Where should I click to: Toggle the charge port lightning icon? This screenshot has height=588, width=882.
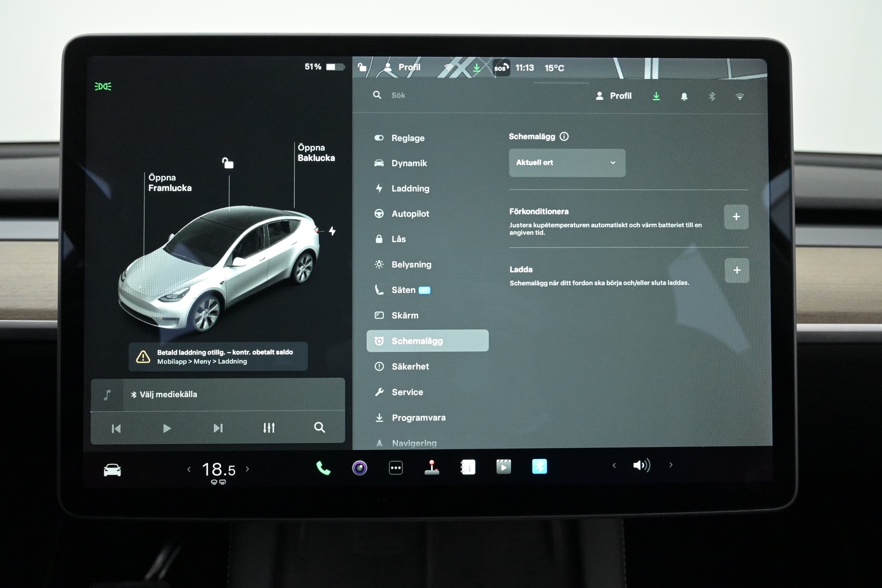click(x=332, y=231)
